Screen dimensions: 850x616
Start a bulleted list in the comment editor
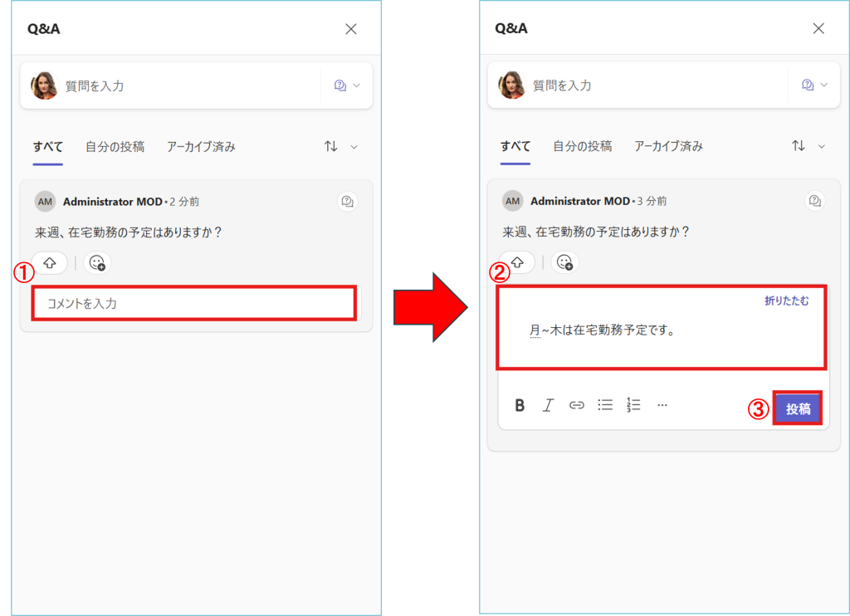click(605, 405)
